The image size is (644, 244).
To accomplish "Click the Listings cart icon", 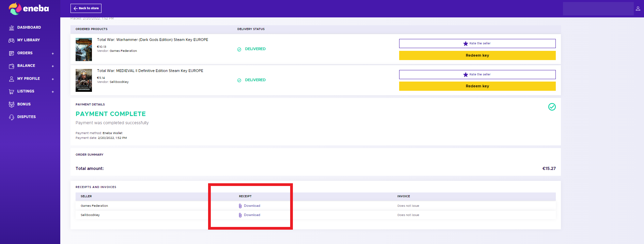I will 12,91.
